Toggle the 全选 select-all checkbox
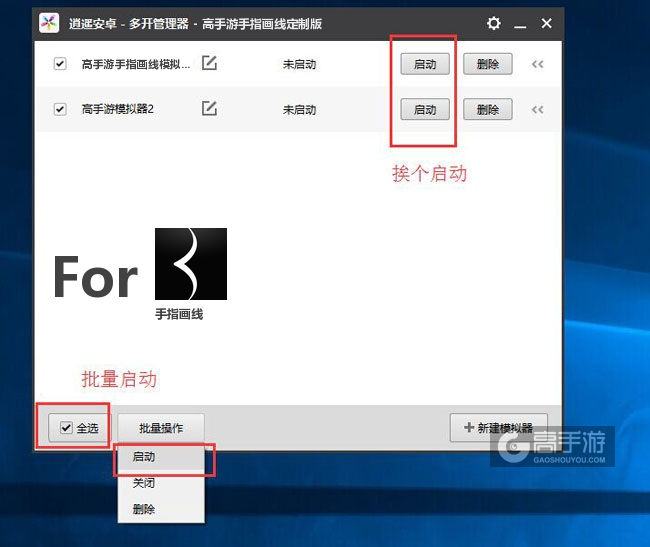This screenshot has height=547, width=650. coord(66,427)
